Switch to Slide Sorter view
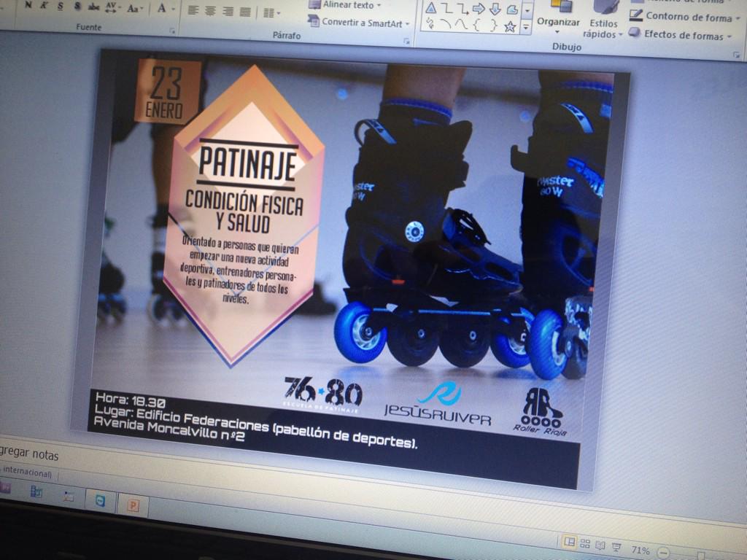This screenshot has width=747, height=560. pyautogui.click(x=585, y=543)
